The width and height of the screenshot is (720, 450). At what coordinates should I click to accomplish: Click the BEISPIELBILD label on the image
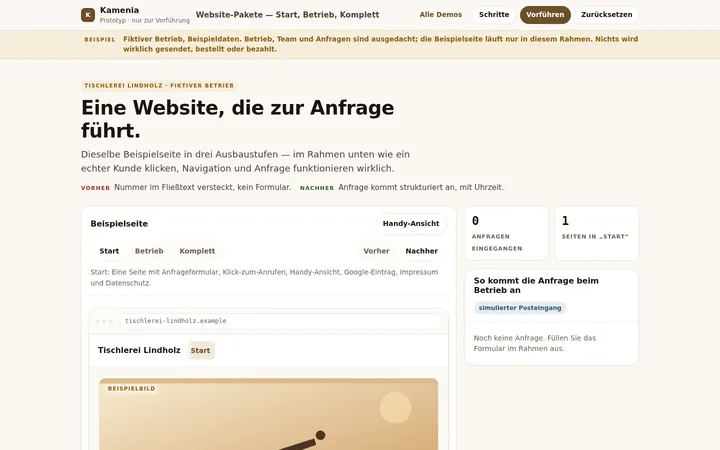click(x=131, y=388)
